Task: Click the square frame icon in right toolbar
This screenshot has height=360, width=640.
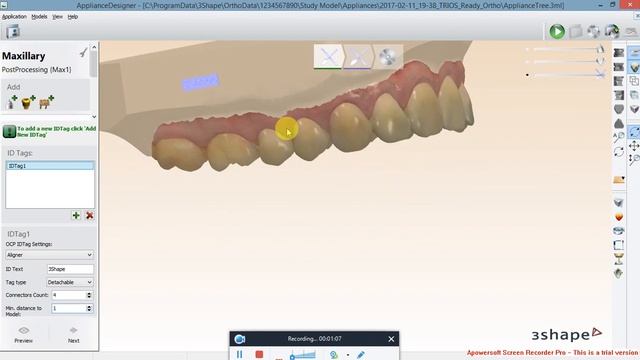Action: coord(619,245)
